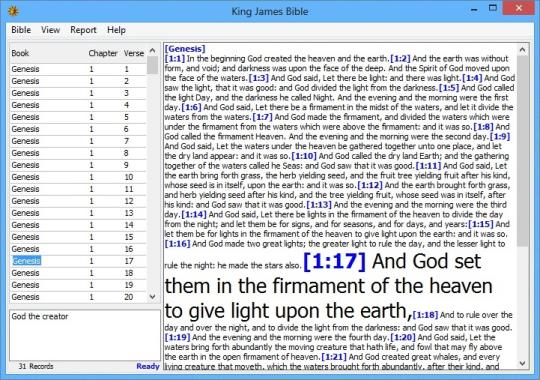This screenshot has height=380, width=540.
Task: Open the Report menu
Action: (83, 30)
